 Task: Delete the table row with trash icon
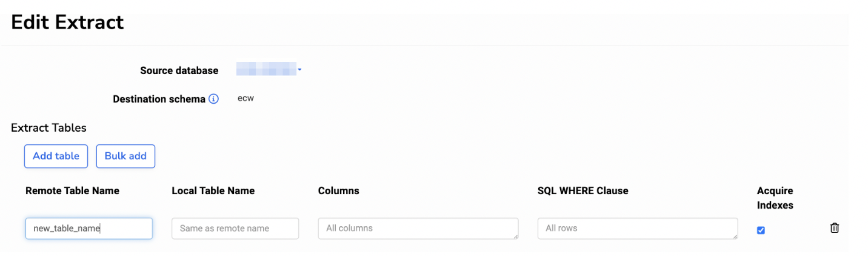coord(835,228)
